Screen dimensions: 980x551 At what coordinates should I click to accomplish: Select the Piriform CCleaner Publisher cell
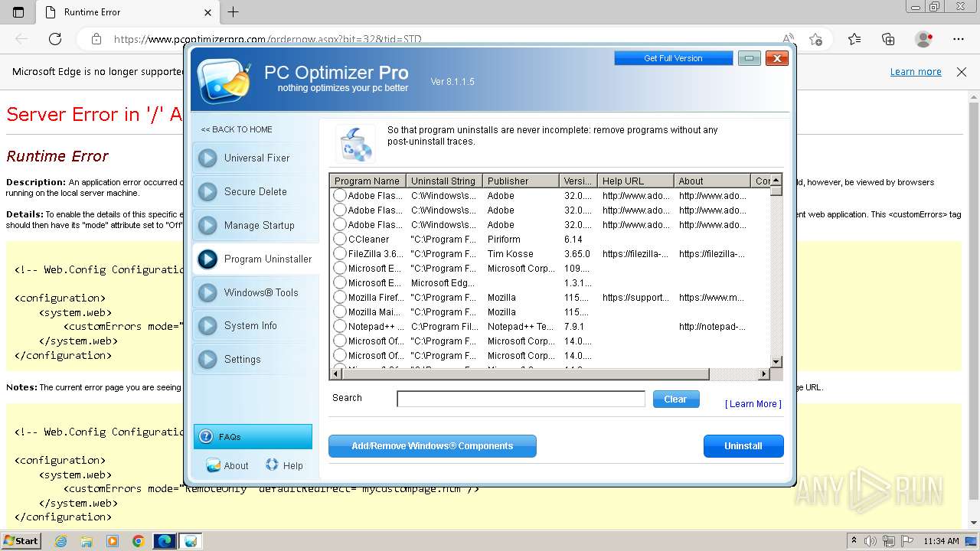(504, 240)
